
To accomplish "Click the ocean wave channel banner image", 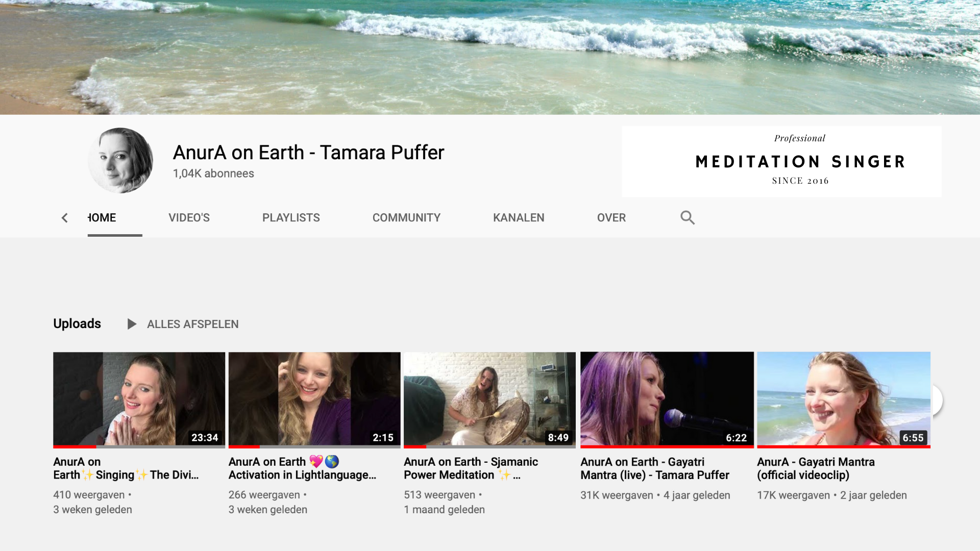I will pyautogui.click(x=490, y=57).
